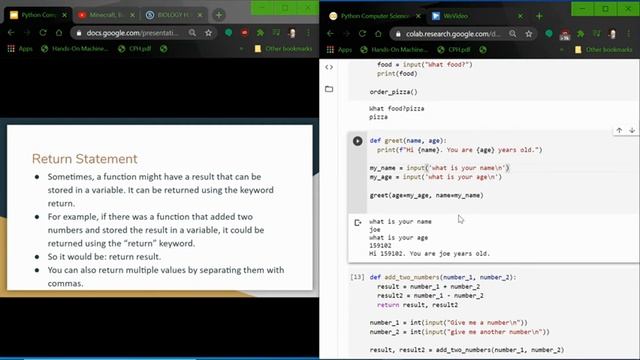The height and width of the screenshot is (360, 640).
Task: Move cell down with the down arrow
Action: [x=632, y=131]
